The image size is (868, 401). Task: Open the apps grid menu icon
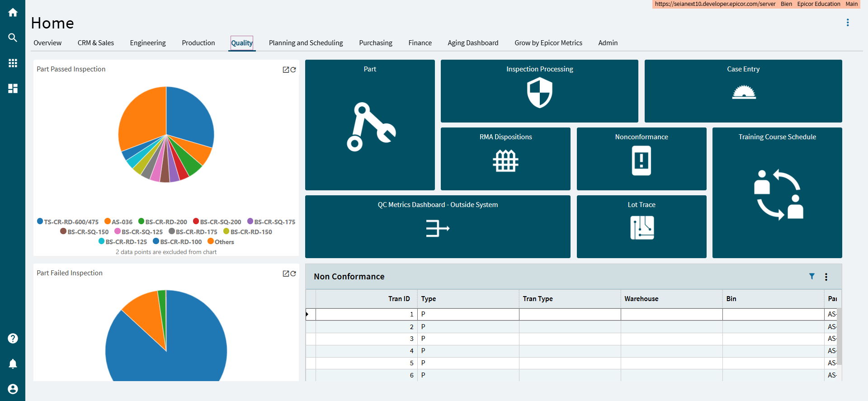13,63
